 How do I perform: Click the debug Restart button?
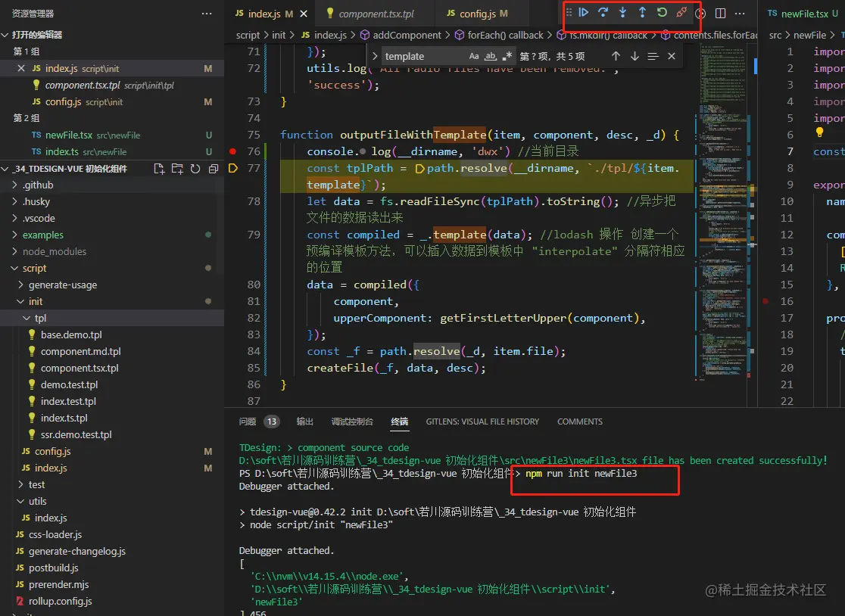[x=662, y=12]
